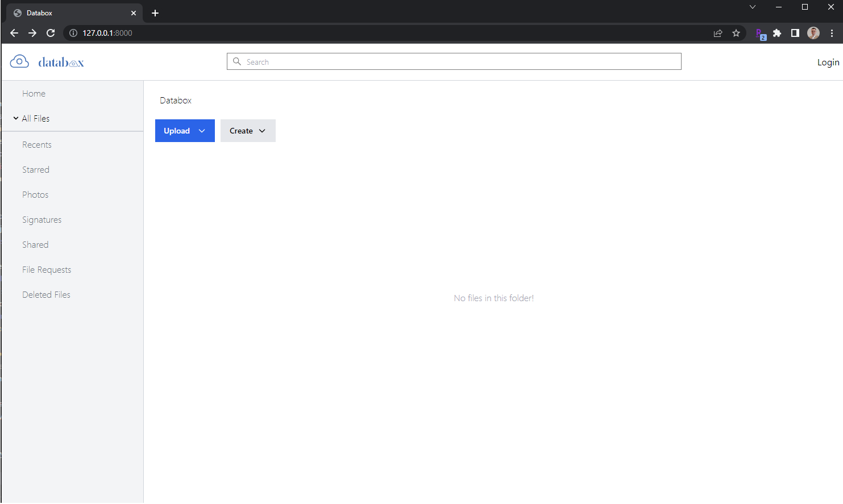Screen dimensions: 843x504
Task: Open the Chrome three-dot menu
Action: (x=832, y=33)
